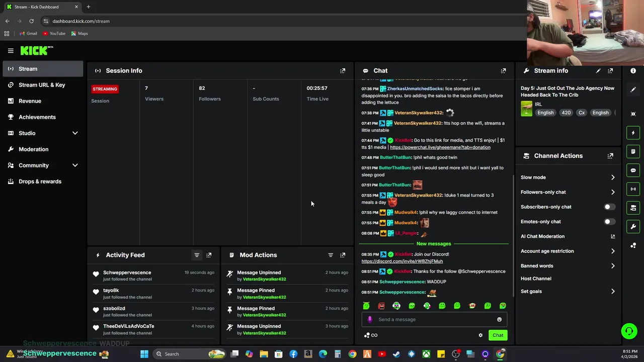Send message with the green Chat button
The width and height of the screenshot is (644, 362).
(498, 335)
